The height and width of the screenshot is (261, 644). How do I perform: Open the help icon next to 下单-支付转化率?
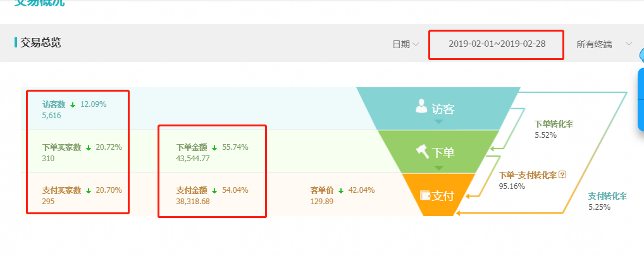click(562, 175)
